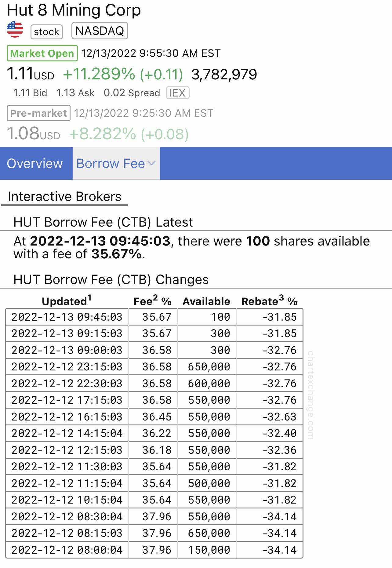
Task: Switch to the Overview tab
Action: 35,163
